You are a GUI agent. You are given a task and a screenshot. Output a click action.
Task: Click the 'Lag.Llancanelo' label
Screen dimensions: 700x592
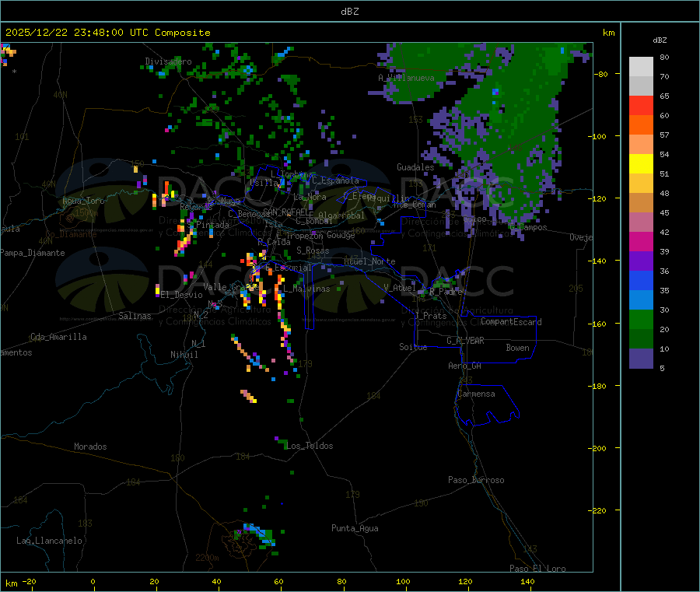(x=49, y=541)
